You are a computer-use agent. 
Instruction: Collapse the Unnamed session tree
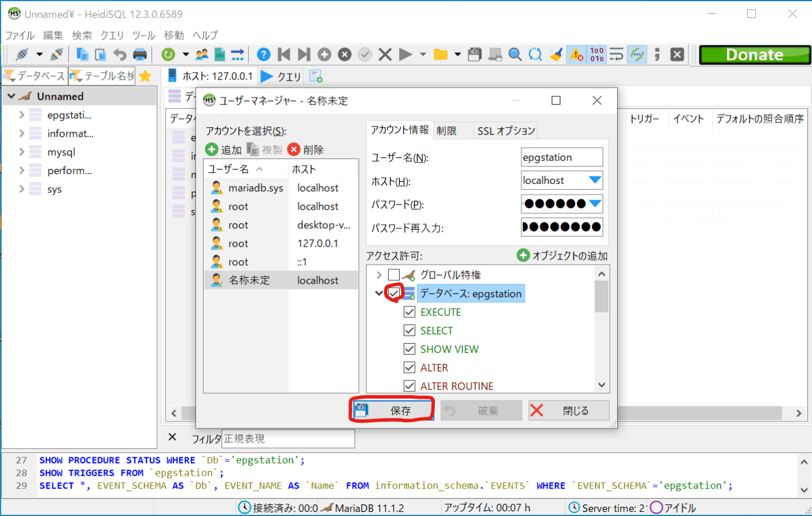pyautogui.click(x=11, y=96)
